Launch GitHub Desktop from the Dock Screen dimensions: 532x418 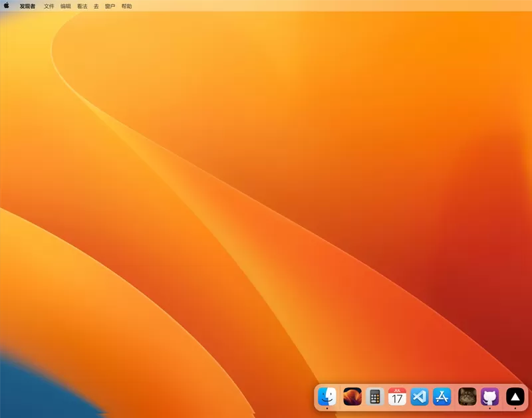pos(490,397)
